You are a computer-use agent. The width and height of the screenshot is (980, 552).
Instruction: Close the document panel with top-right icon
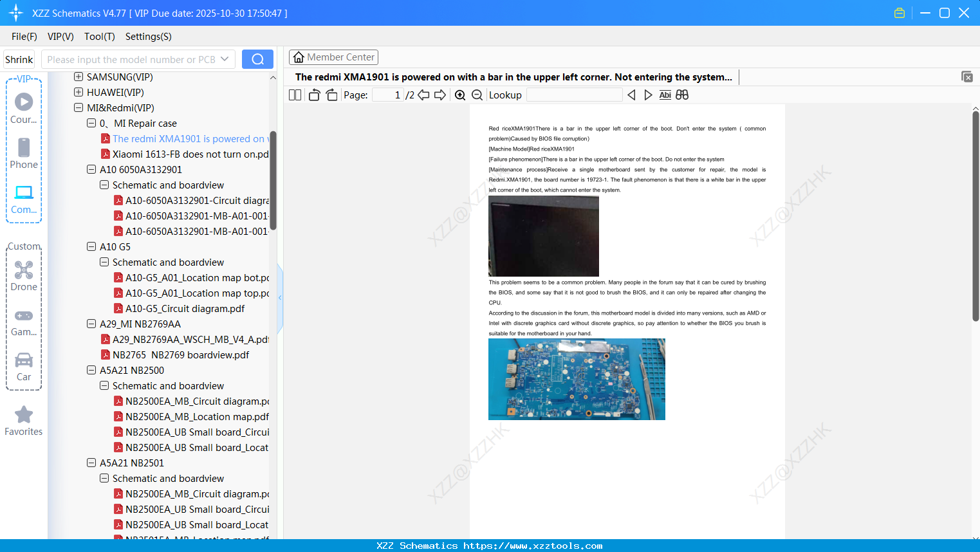[x=966, y=77]
